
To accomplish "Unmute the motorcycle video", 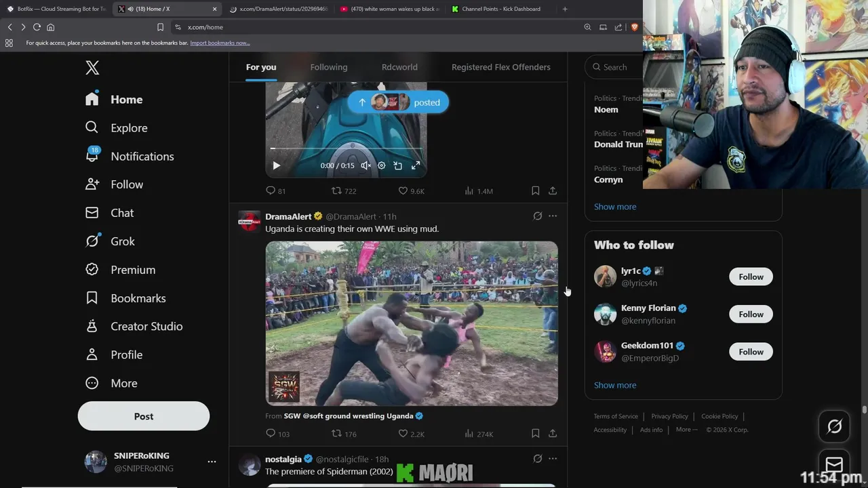I will [x=366, y=165].
